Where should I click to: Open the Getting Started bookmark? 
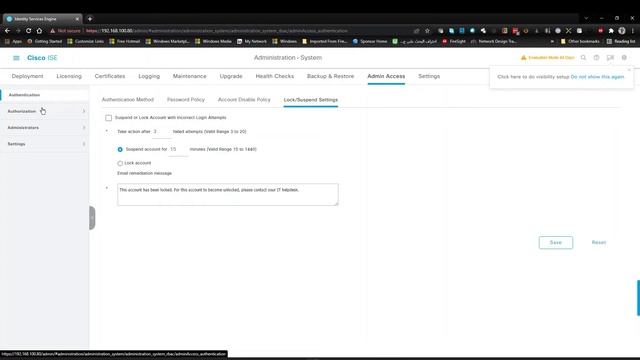[44, 41]
